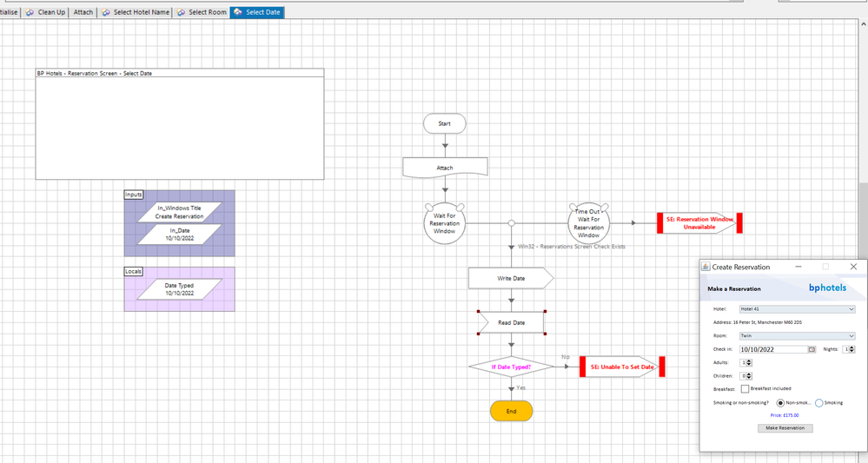Image resolution: width=868 pixels, height=463 pixels.
Task: Click the canvas scrollbar up arrow
Action: coord(863,24)
